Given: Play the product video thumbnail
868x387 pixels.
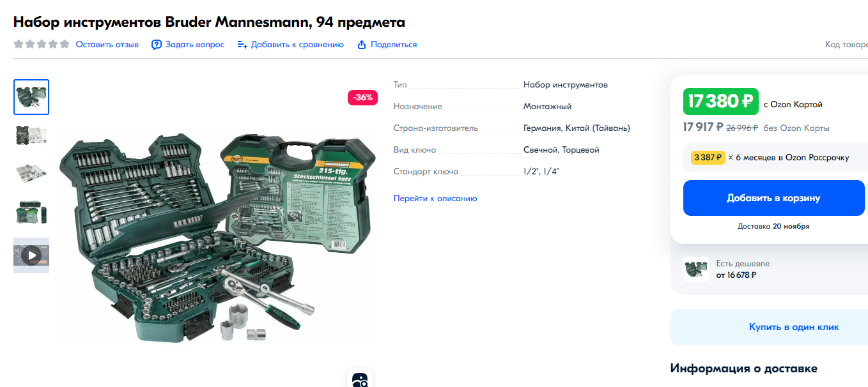Looking at the screenshot, I should [x=31, y=255].
